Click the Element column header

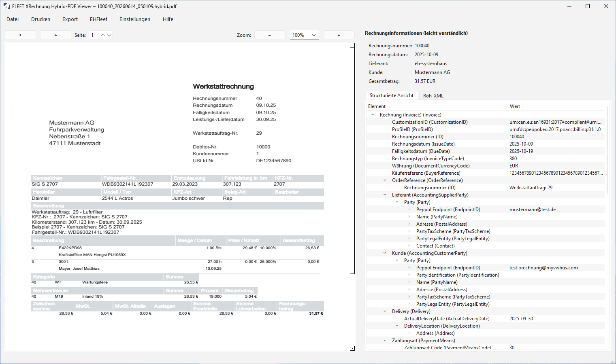tap(437, 106)
